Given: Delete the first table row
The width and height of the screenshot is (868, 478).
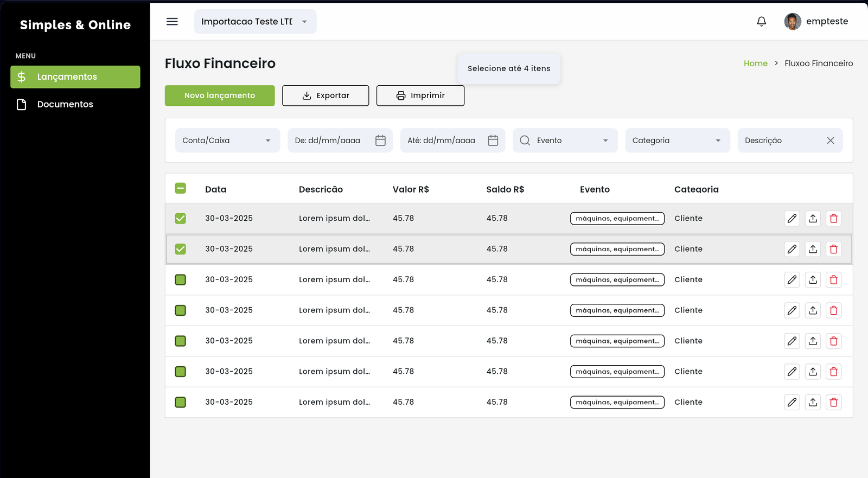Looking at the screenshot, I should (x=834, y=219).
